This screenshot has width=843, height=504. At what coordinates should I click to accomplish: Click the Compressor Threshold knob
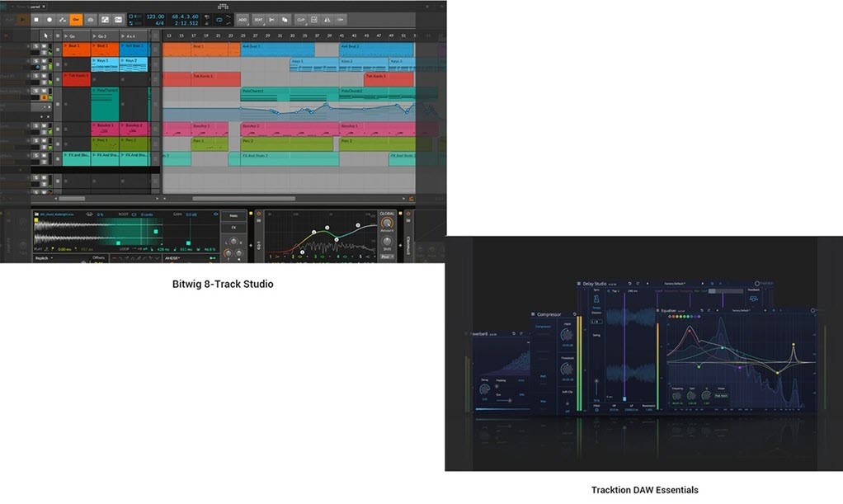click(567, 369)
